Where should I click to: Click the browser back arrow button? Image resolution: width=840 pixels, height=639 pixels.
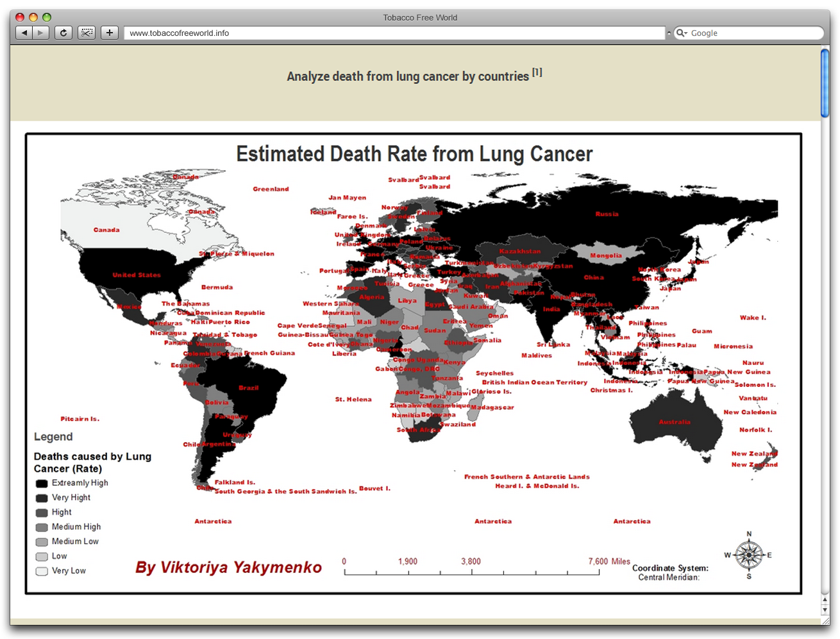pyautogui.click(x=24, y=33)
